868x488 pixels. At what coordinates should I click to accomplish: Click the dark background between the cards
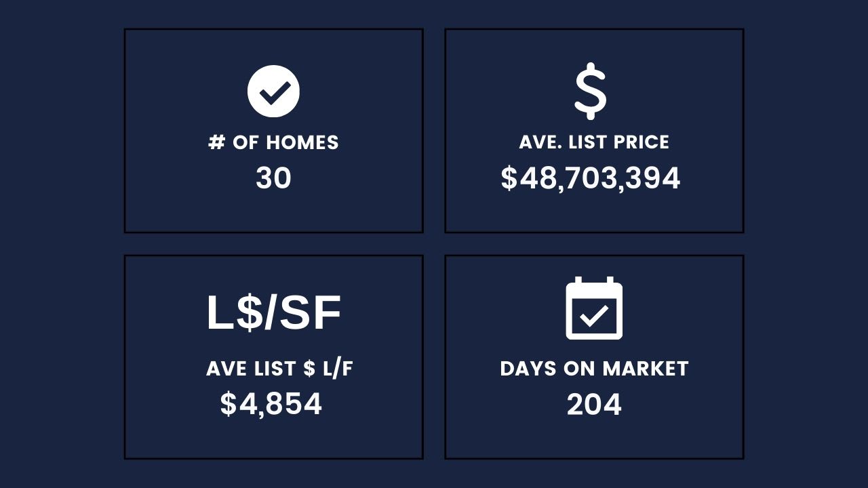(x=434, y=244)
